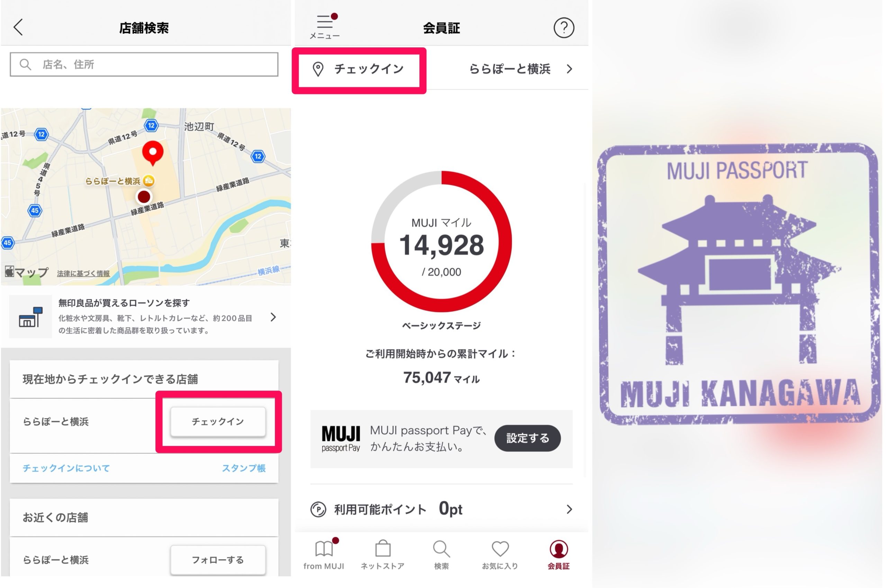
Task: Click the フォローする button
Action: coord(218,560)
